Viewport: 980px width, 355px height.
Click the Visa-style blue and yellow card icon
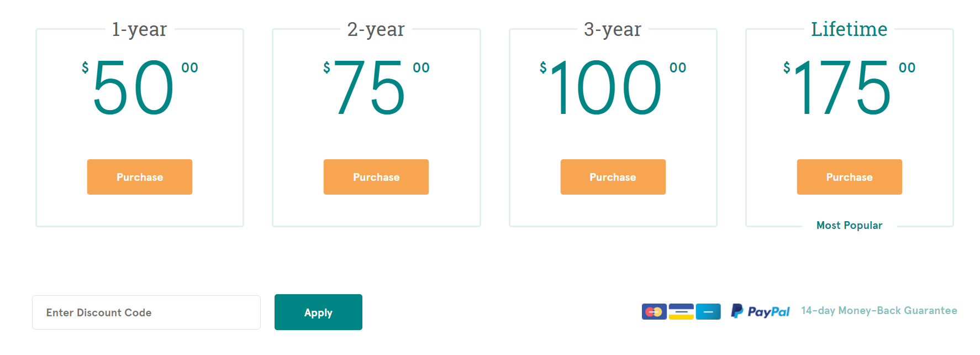[681, 312]
